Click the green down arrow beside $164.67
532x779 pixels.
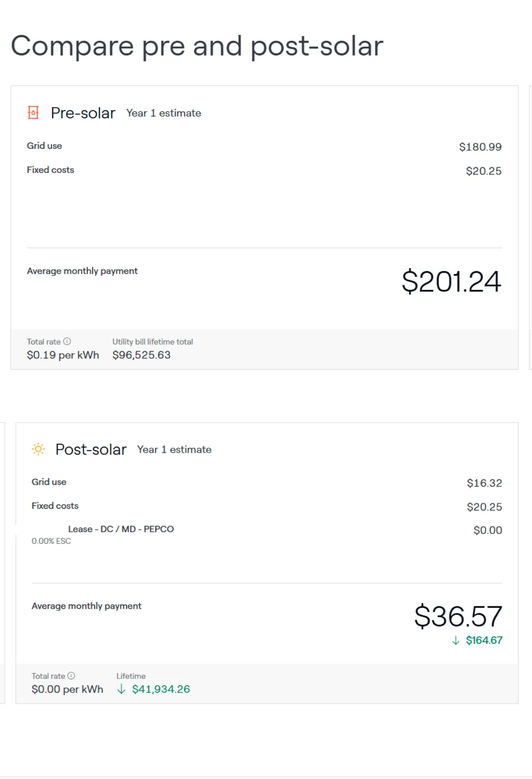[456, 640]
